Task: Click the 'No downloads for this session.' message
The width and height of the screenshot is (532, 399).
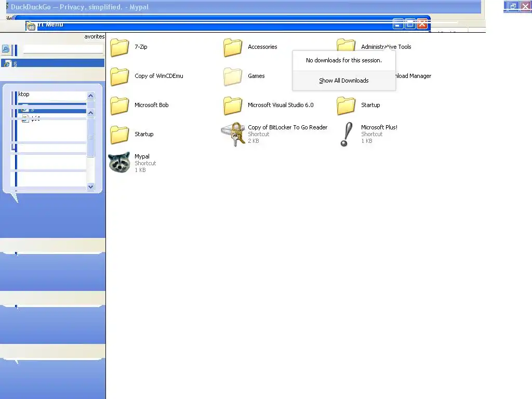Action: coord(344,60)
